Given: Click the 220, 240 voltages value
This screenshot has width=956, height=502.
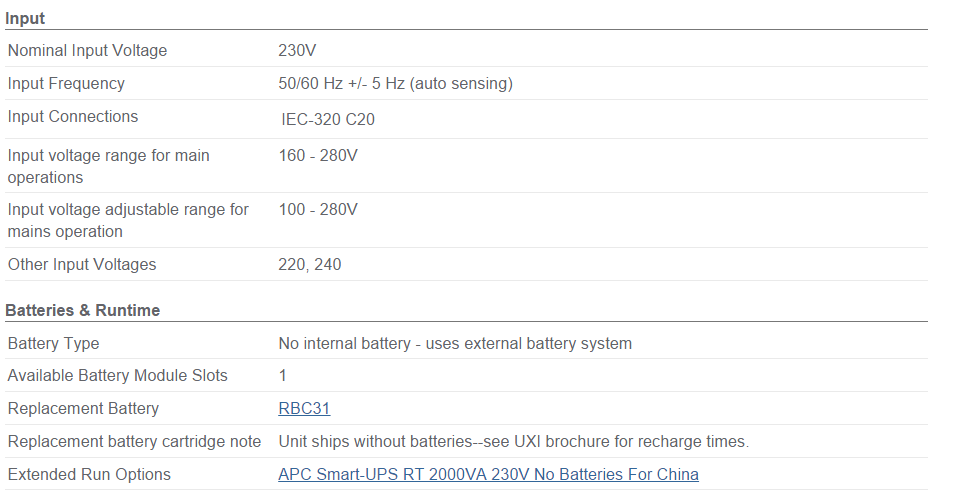Looking at the screenshot, I should (310, 264).
